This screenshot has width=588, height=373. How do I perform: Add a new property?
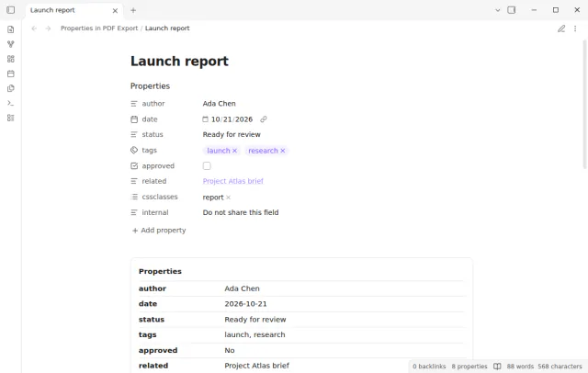tap(159, 231)
